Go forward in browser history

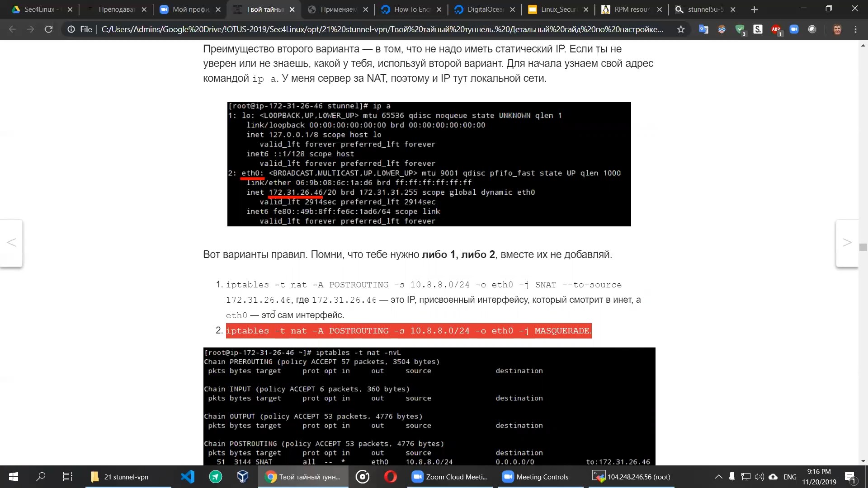coord(30,29)
